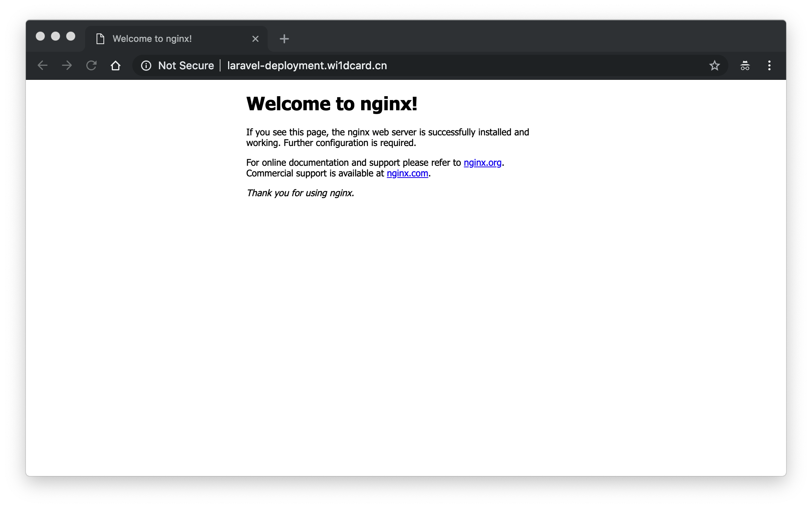Bookmark this page with the star icon

[x=714, y=65]
